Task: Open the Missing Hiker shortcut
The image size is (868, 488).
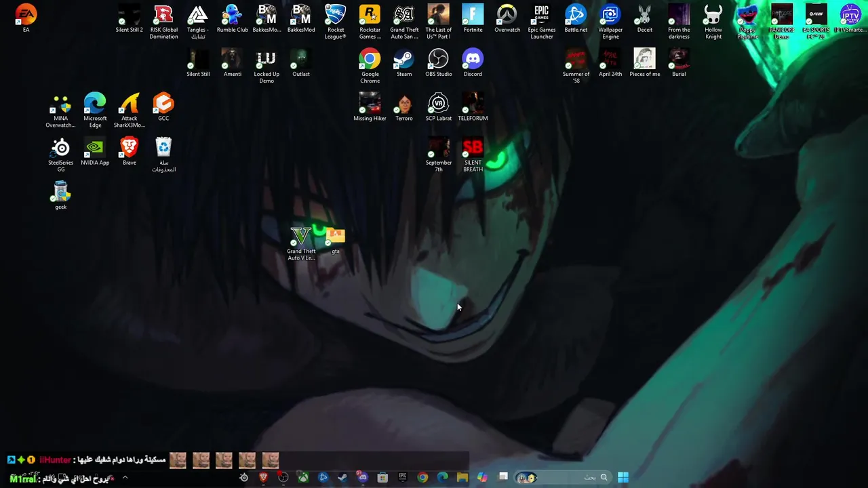Action: [370, 106]
